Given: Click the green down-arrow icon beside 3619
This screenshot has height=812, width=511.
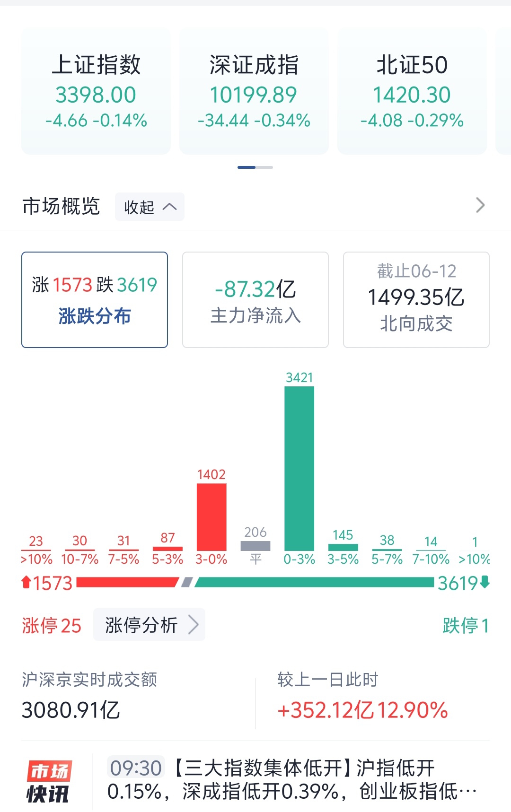Looking at the screenshot, I should click(x=485, y=582).
